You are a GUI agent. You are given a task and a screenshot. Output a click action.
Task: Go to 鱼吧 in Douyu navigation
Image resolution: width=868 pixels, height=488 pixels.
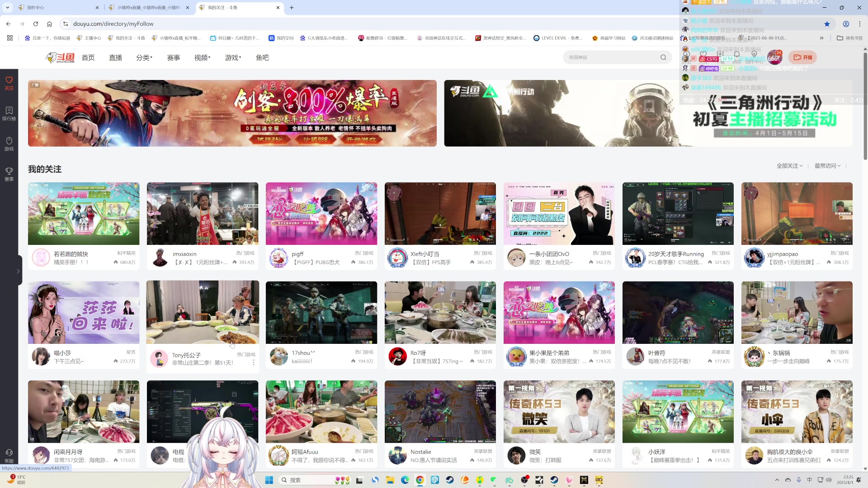pos(262,57)
